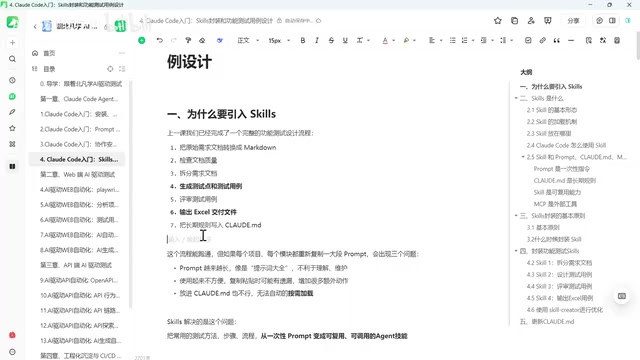Apply the text highlight color
Viewport: 640px width, 360px height.
click(x=406, y=40)
